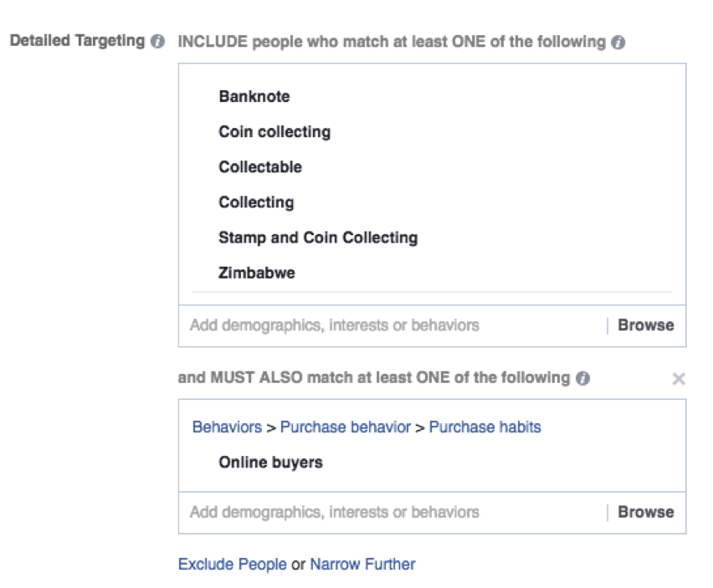Click the Narrow Further link
Image resolution: width=713 pixels, height=588 pixels.
pyautogui.click(x=362, y=565)
